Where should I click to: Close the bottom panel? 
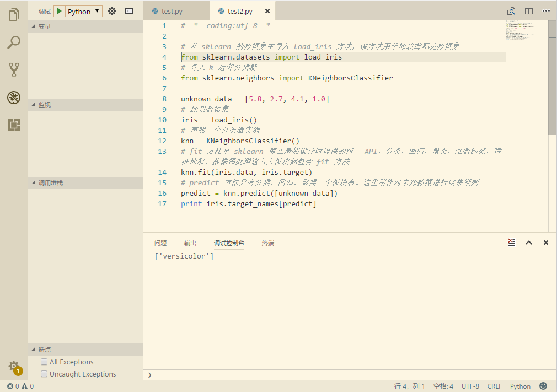pyautogui.click(x=546, y=243)
